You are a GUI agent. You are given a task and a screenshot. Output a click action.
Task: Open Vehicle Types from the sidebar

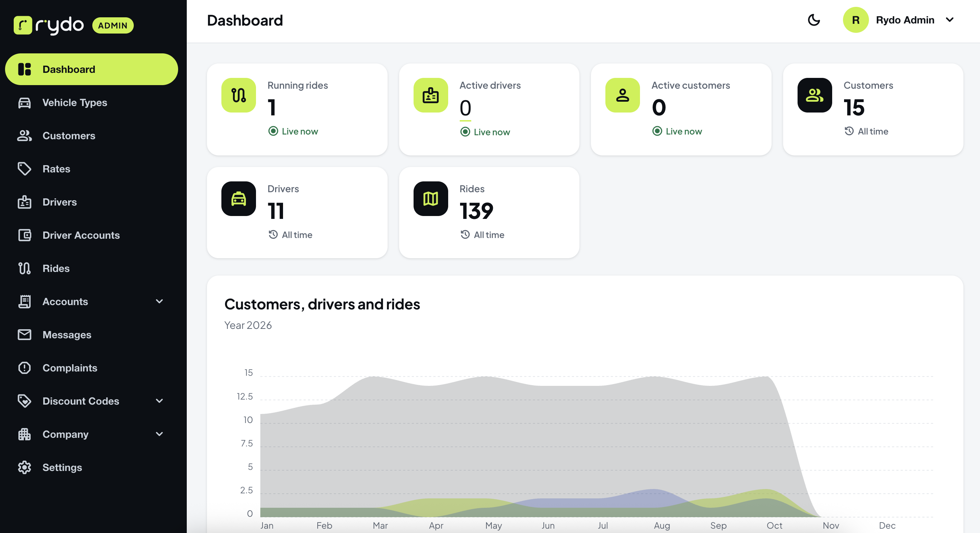91,102
